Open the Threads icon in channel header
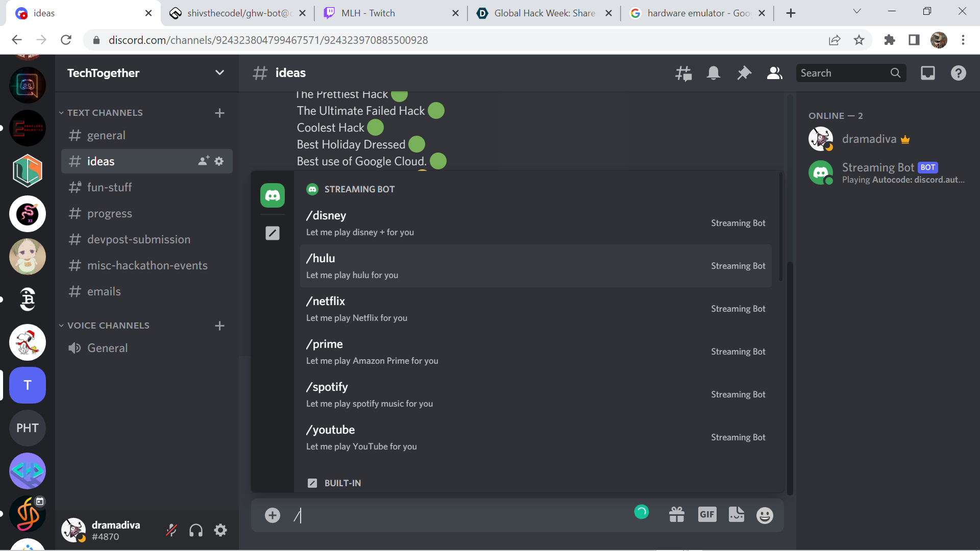 pos(683,73)
